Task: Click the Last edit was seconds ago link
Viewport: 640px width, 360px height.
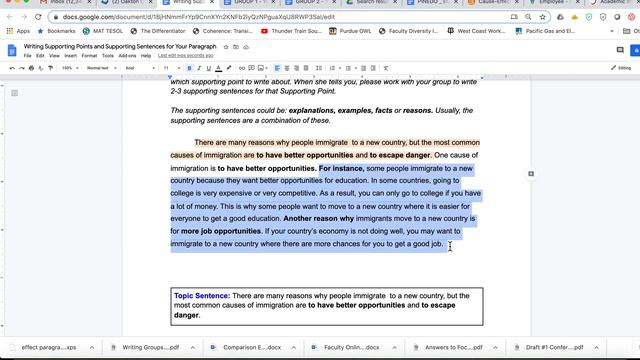Action: tap(186, 56)
